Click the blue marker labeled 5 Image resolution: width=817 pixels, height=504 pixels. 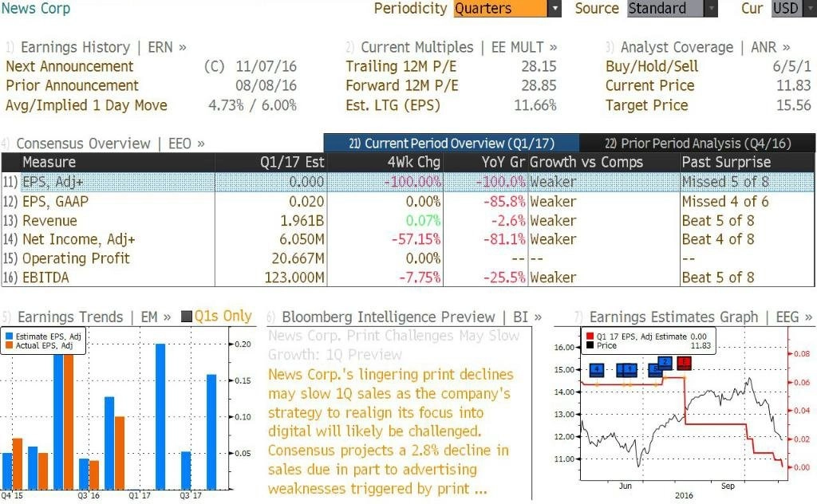point(653,370)
